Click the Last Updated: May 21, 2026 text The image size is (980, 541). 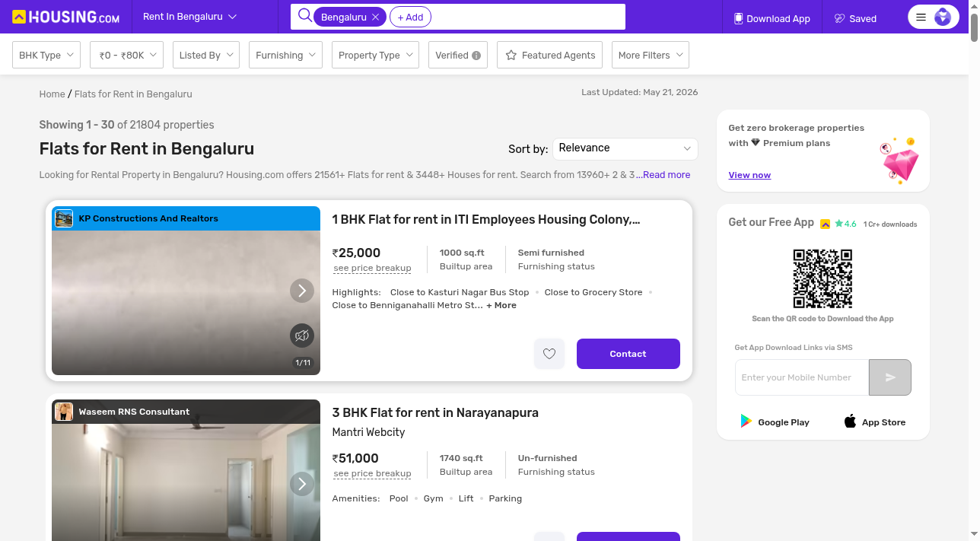tap(640, 92)
